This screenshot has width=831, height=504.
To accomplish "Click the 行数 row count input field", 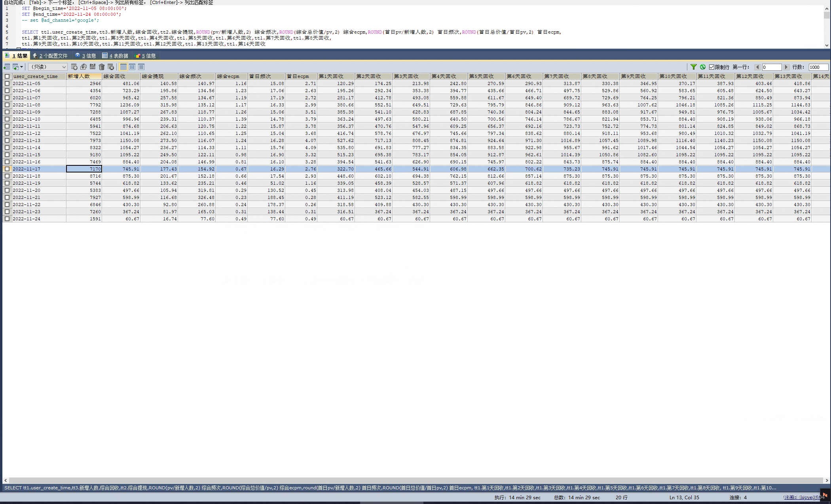I will point(818,67).
